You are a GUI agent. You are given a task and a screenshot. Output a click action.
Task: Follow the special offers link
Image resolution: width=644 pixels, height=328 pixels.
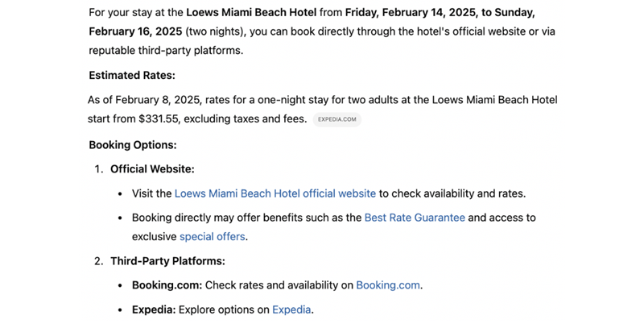pos(213,237)
